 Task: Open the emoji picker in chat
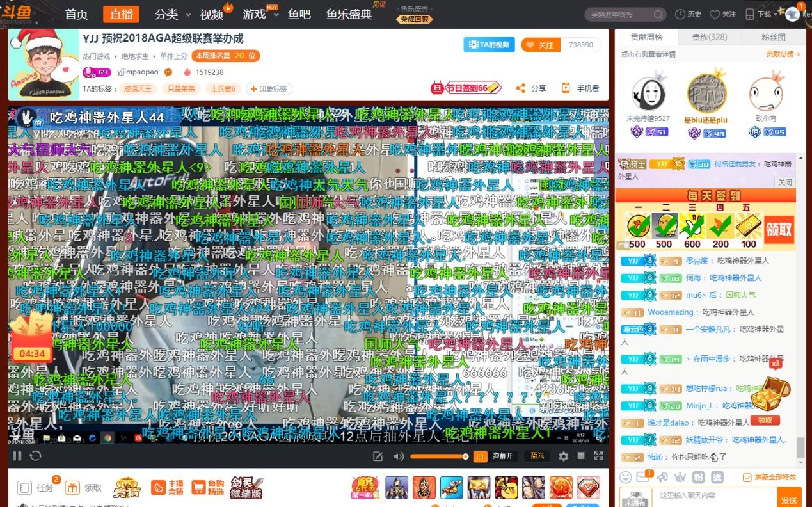626,477
